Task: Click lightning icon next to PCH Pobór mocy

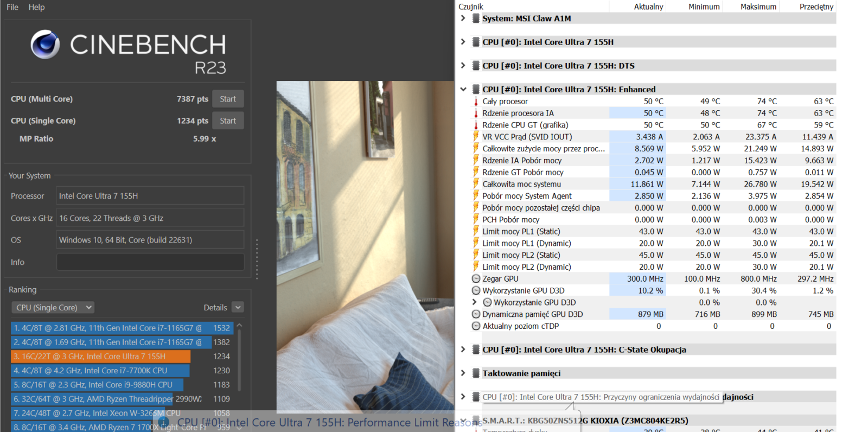Action: [476, 220]
